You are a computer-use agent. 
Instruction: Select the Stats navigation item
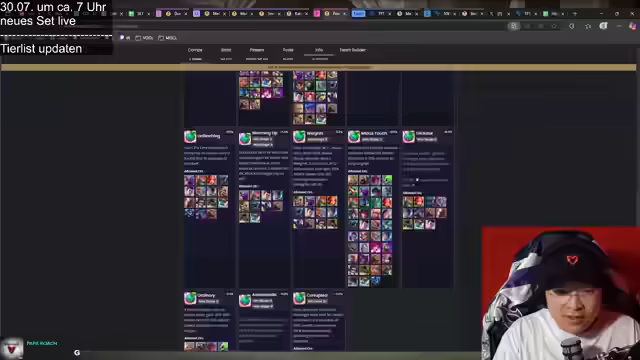(226, 50)
